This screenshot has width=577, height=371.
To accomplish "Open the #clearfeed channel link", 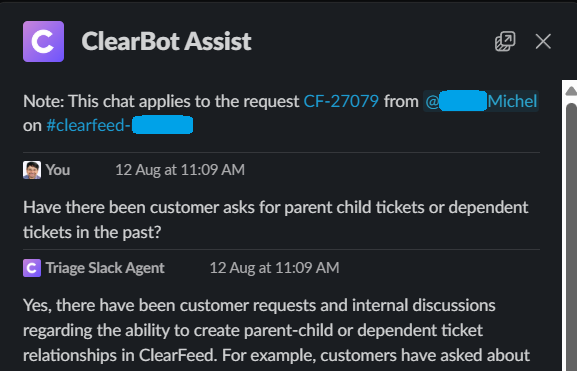I will pos(120,125).
